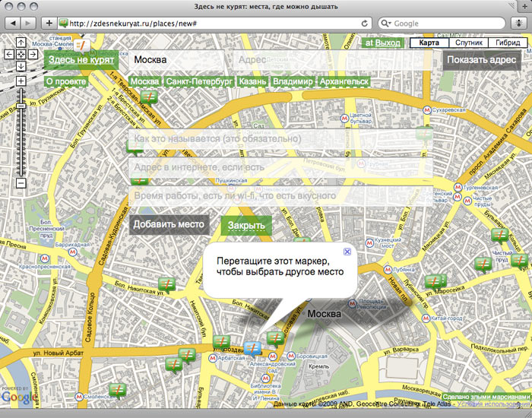Click the blue draggable place marker

pos(254,348)
